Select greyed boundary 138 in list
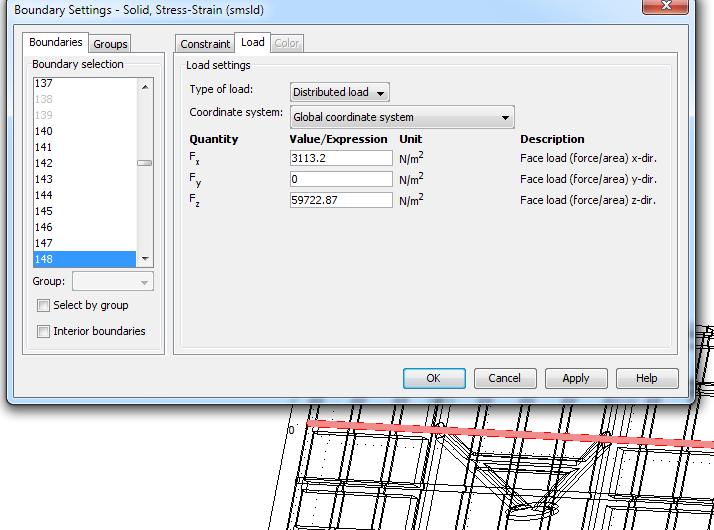This screenshot has width=714, height=530. pos(85,99)
